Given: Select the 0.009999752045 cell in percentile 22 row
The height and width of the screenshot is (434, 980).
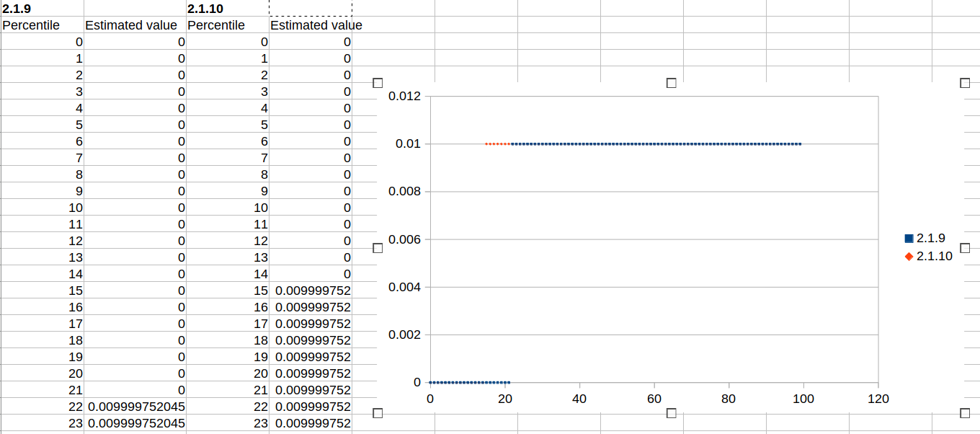Looking at the screenshot, I should [135, 407].
